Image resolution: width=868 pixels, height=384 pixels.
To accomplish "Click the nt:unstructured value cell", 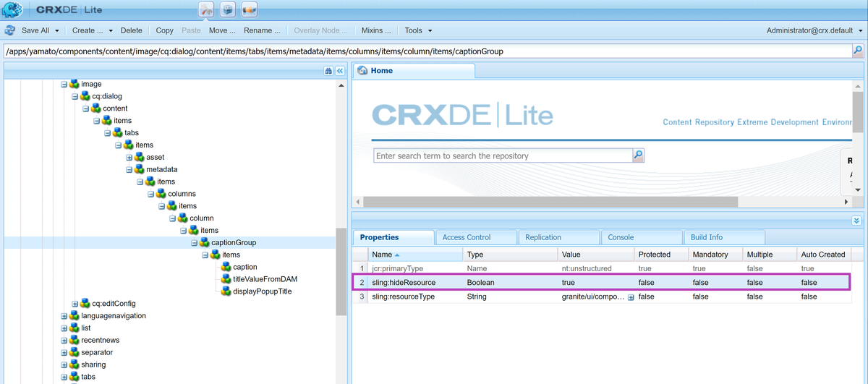I will [595, 268].
